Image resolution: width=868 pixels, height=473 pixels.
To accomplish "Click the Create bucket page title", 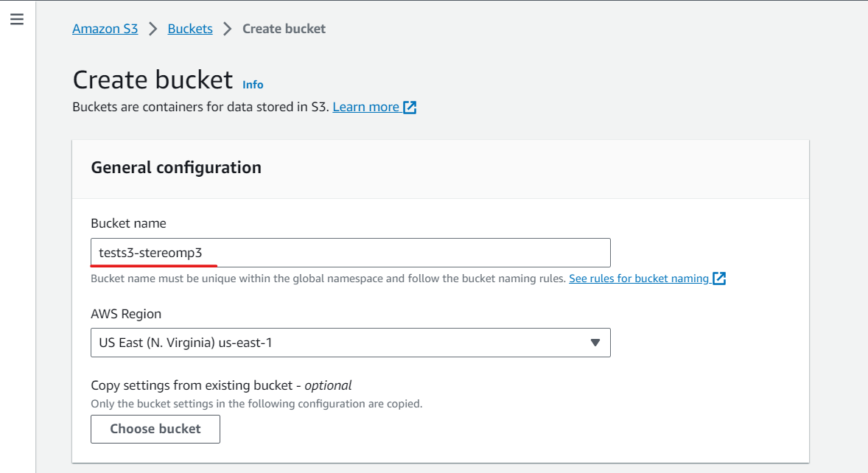I will [x=153, y=80].
